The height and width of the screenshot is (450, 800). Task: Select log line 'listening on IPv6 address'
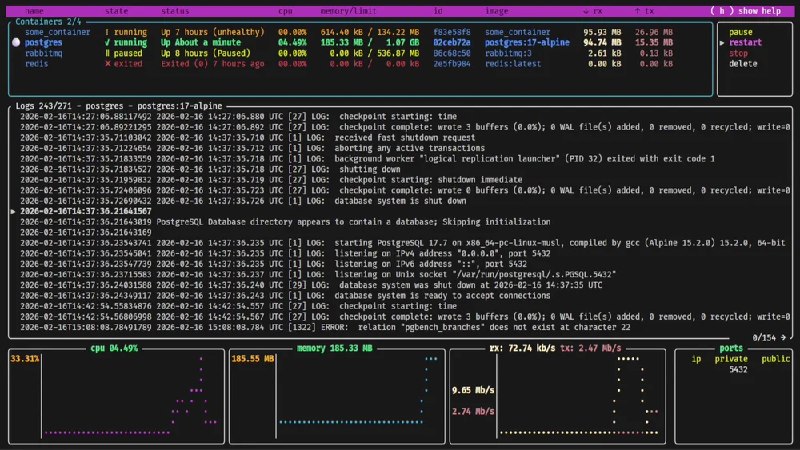(x=273, y=264)
